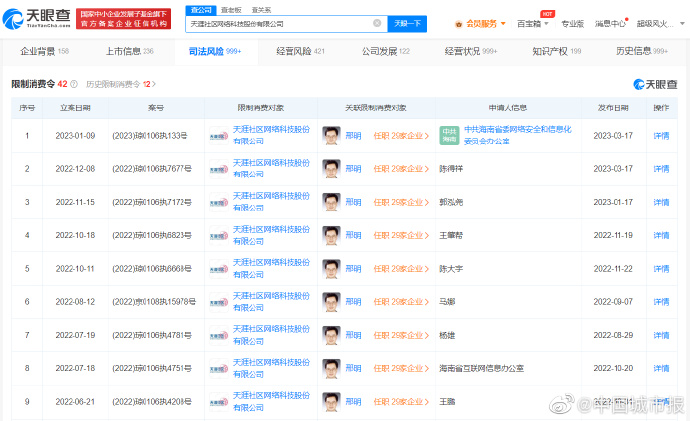Open the 企业背景 tab
Image resolution: width=690 pixels, height=421 pixels.
tap(44, 51)
